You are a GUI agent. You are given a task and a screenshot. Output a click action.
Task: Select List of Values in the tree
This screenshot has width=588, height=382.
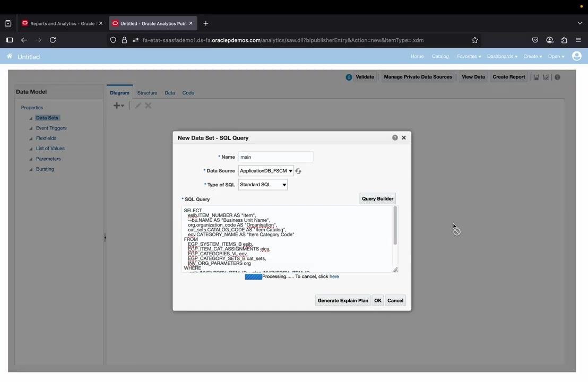[50, 149]
